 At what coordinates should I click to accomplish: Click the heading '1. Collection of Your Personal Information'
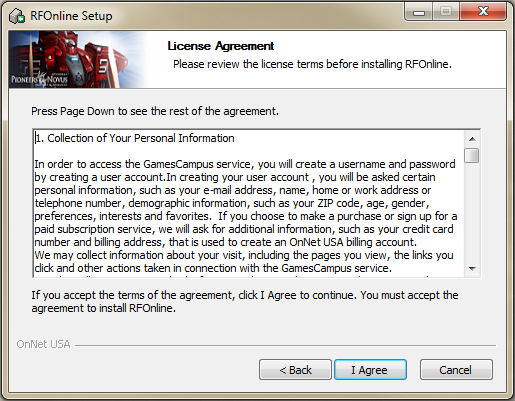pos(135,138)
